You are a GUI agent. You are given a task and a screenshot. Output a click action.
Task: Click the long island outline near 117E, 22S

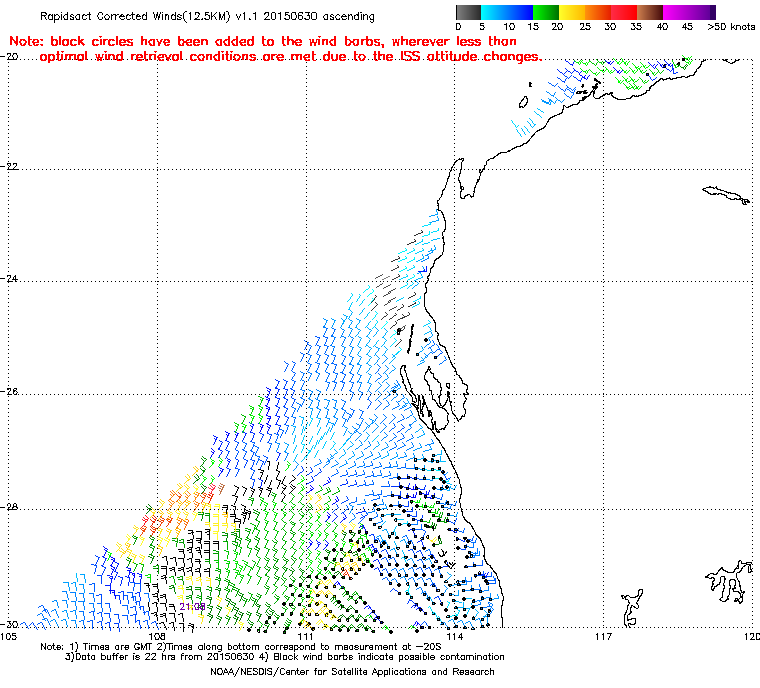point(726,195)
